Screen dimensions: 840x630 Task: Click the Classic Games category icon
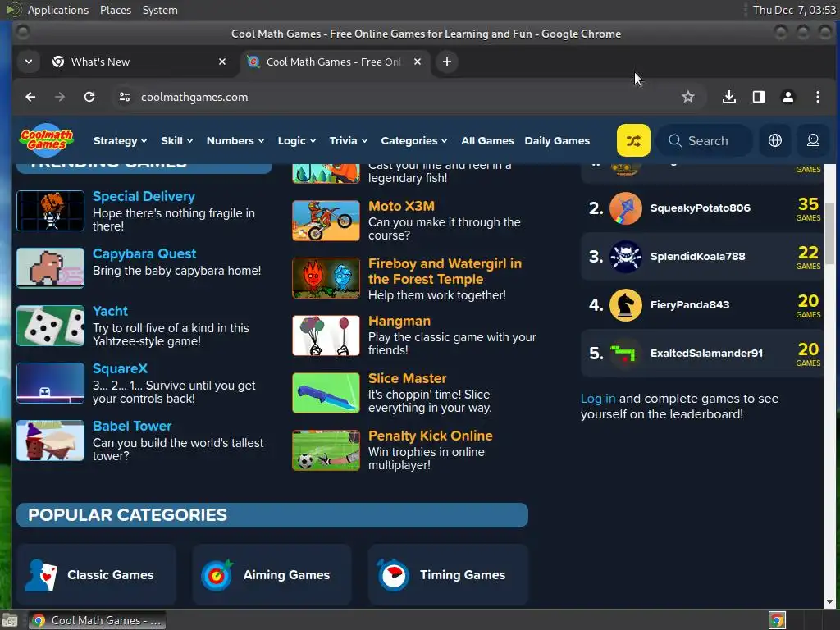click(42, 575)
